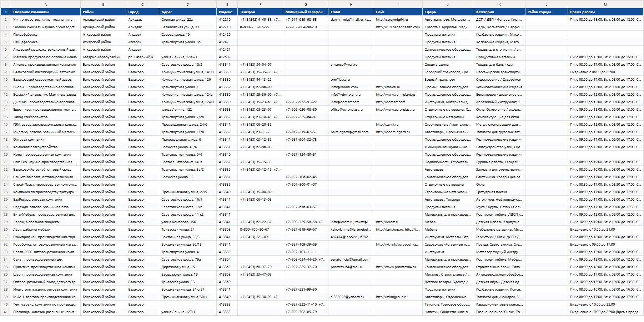
Task: Click the "Siberian Wellness" company cell
Action: point(46,27)
